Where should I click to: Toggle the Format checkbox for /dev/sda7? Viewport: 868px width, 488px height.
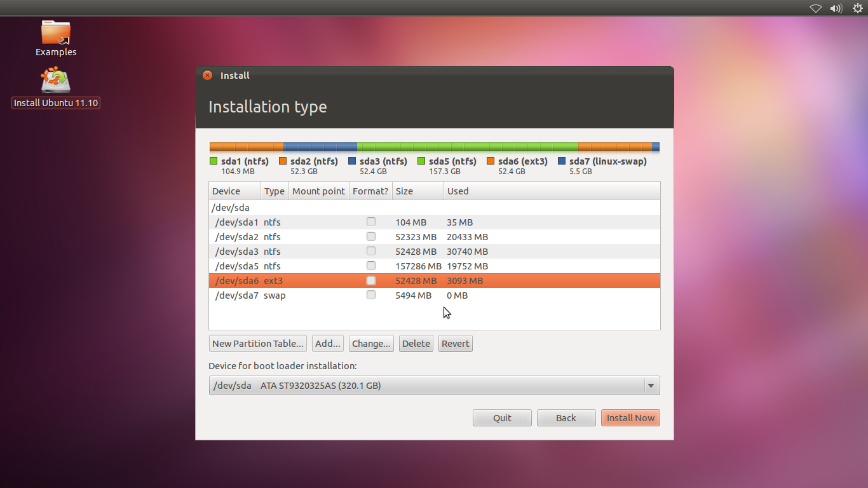pyautogui.click(x=371, y=295)
